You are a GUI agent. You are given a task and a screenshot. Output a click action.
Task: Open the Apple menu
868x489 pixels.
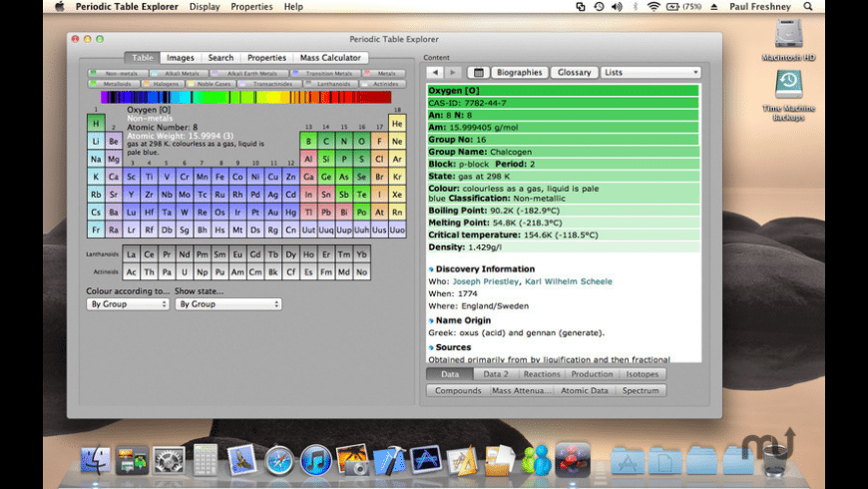[x=60, y=7]
